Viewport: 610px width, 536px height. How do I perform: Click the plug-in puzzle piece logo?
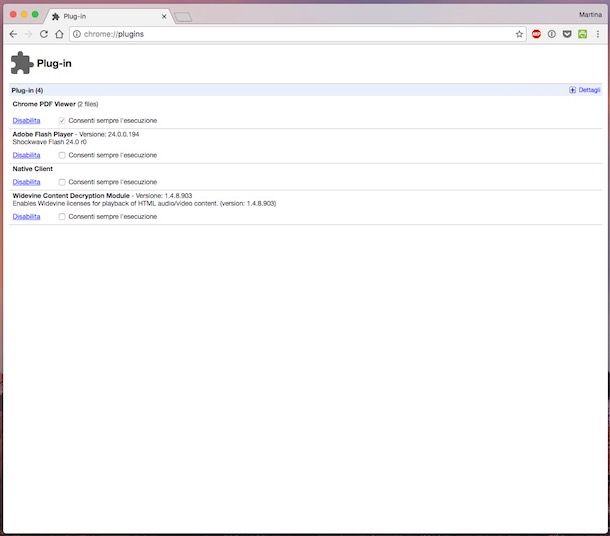coord(22,63)
